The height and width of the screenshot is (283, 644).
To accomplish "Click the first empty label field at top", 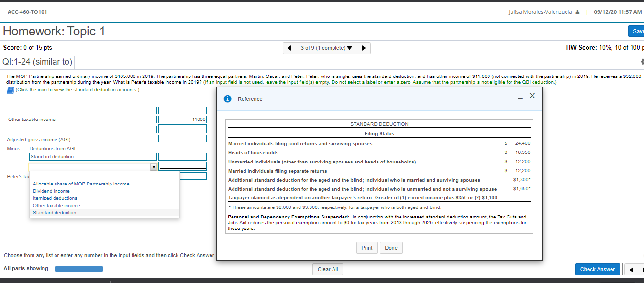I will point(82,110).
